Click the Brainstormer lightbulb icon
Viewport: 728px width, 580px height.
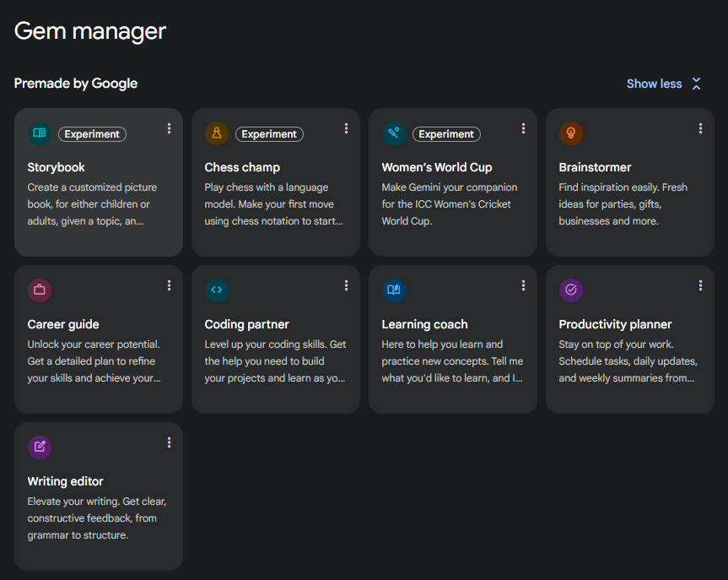(571, 133)
